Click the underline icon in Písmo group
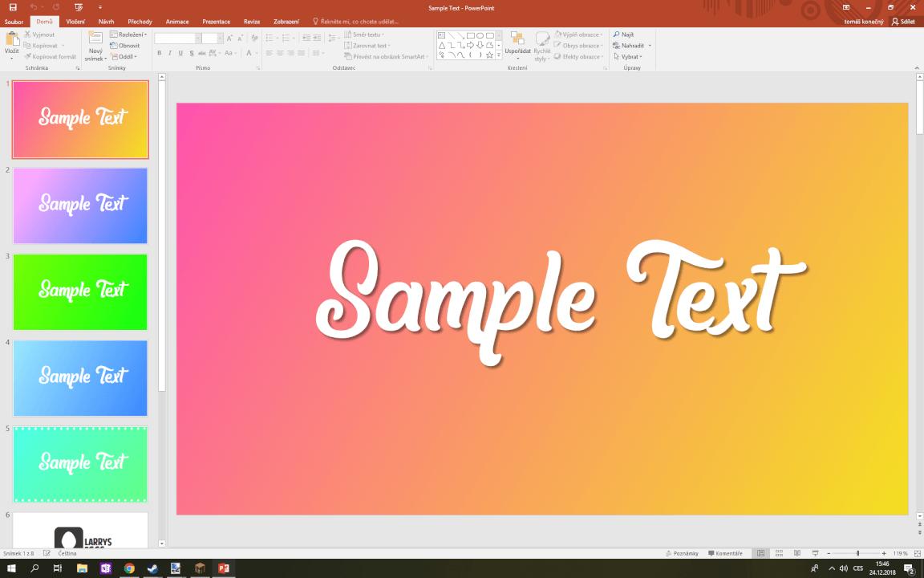924x578 pixels. click(180, 53)
